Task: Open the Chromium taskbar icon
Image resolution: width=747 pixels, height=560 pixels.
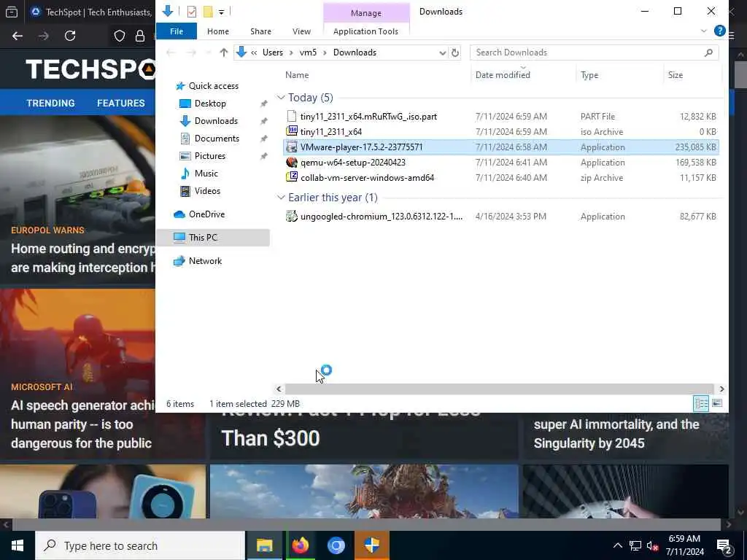Action: [336, 545]
